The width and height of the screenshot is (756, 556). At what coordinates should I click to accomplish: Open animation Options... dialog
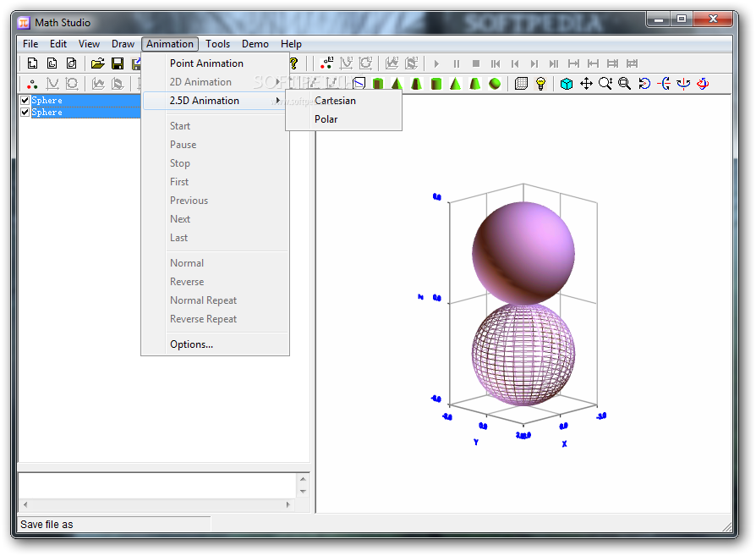click(191, 344)
